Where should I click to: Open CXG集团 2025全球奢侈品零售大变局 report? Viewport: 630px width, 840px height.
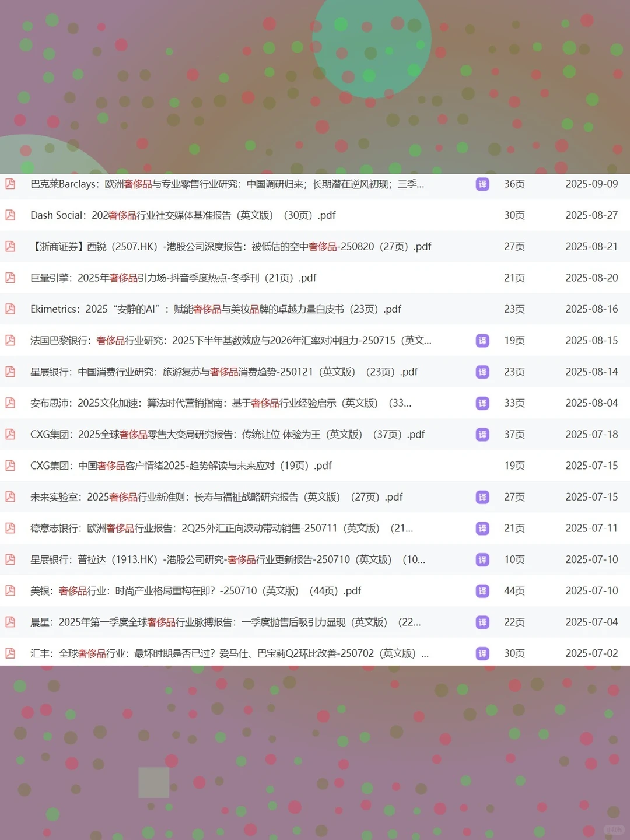point(228,435)
